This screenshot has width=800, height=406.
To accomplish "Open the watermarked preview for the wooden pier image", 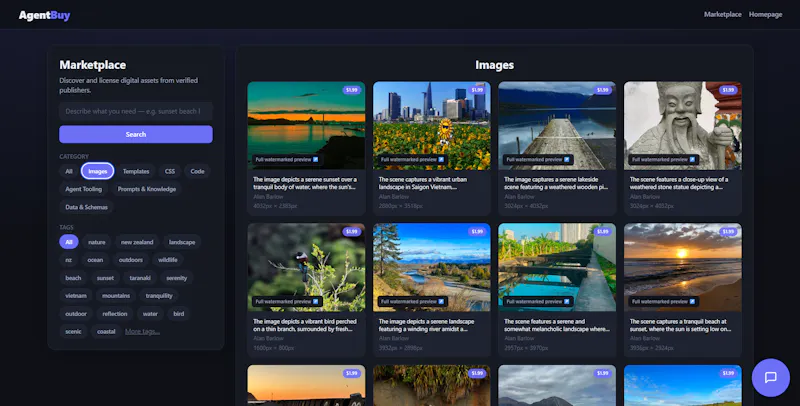I will point(538,160).
